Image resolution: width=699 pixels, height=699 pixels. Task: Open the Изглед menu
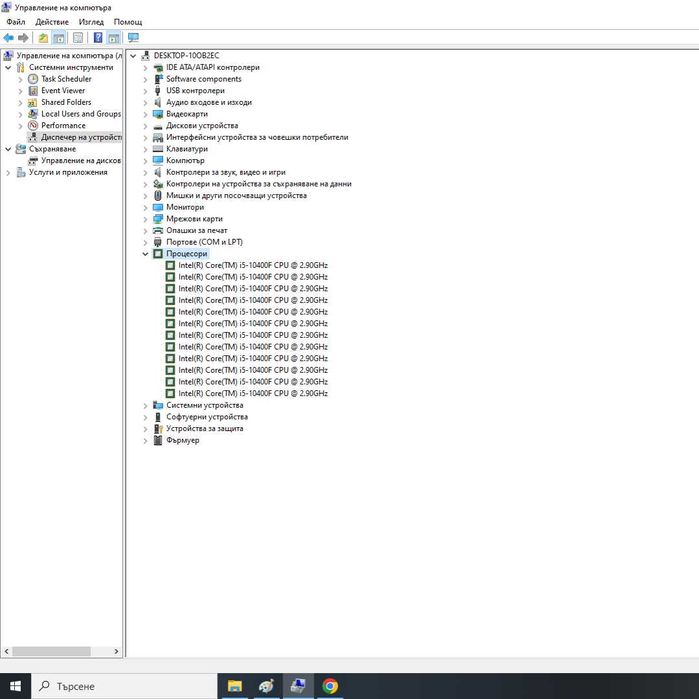click(x=91, y=22)
